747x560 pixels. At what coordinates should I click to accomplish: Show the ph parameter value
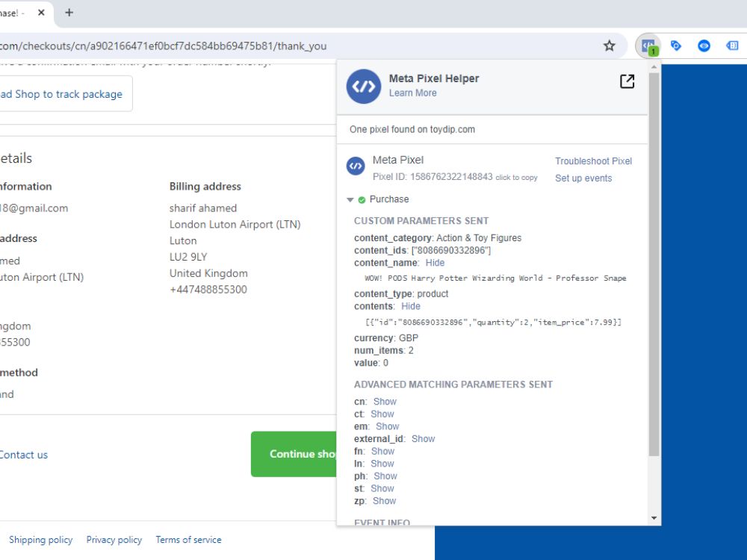pos(385,476)
